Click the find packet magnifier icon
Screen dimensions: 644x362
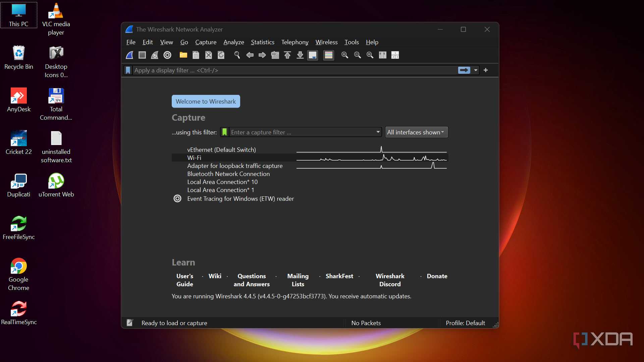point(237,55)
